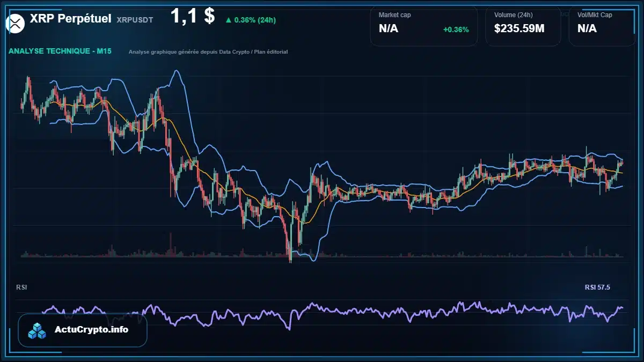Click the "0.36% (24h)" change text

point(255,20)
